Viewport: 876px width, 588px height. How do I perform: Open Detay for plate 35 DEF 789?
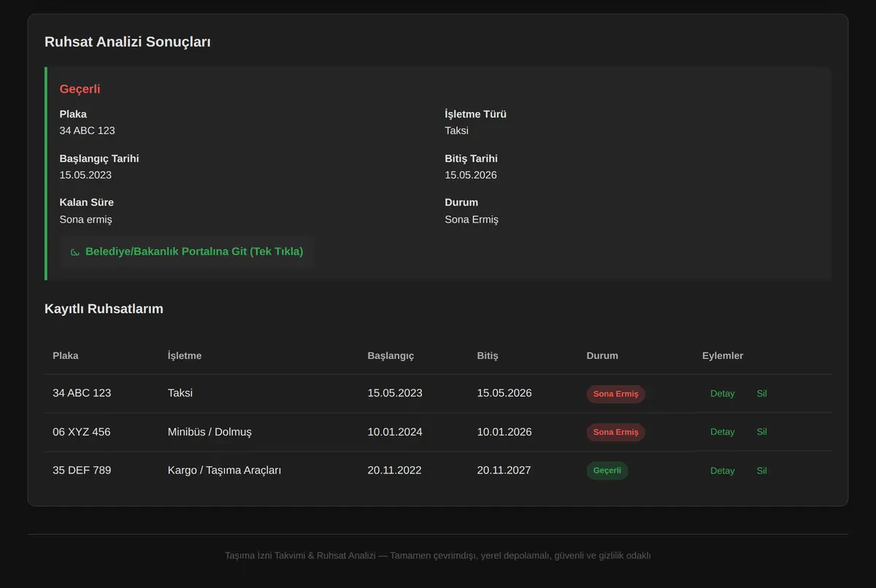pos(722,471)
